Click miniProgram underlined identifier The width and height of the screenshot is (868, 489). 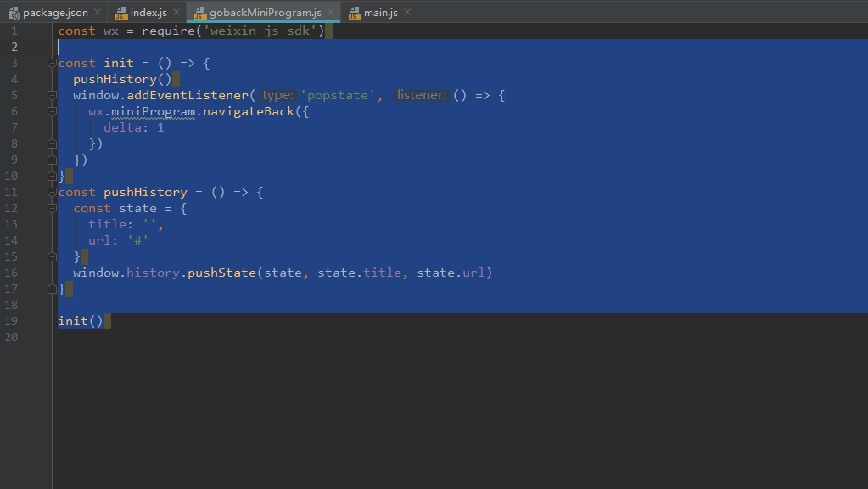coord(153,111)
